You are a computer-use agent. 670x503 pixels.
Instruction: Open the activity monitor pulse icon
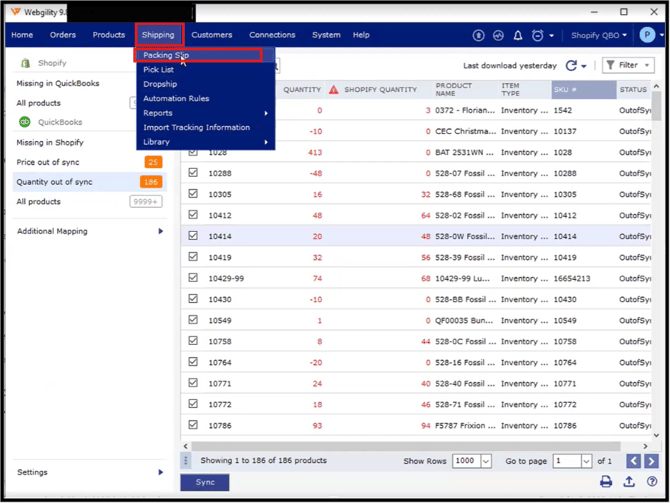point(498,35)
